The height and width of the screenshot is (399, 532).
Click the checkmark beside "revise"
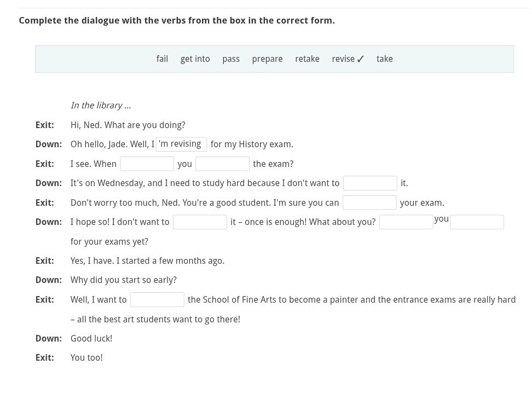360,58
